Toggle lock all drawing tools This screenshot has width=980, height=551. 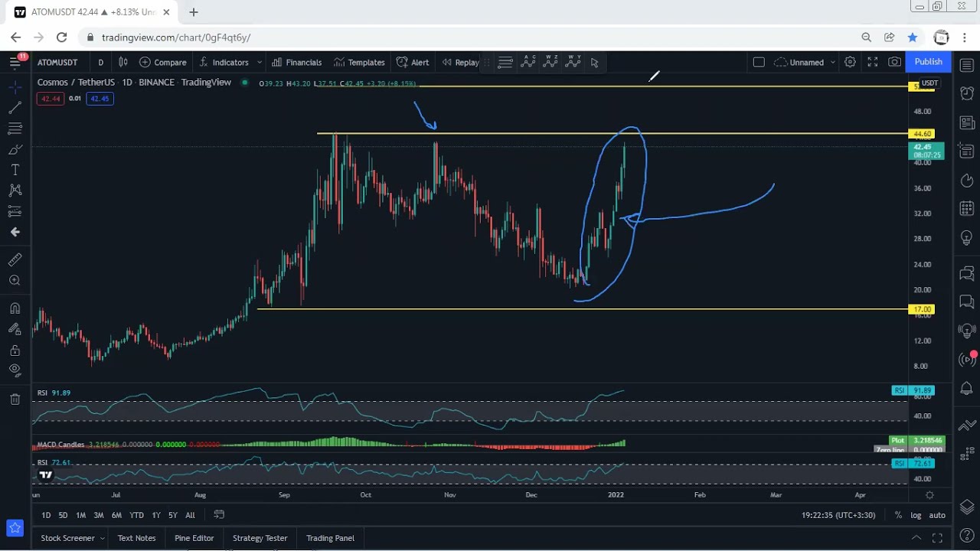click(x=15, y=350)
